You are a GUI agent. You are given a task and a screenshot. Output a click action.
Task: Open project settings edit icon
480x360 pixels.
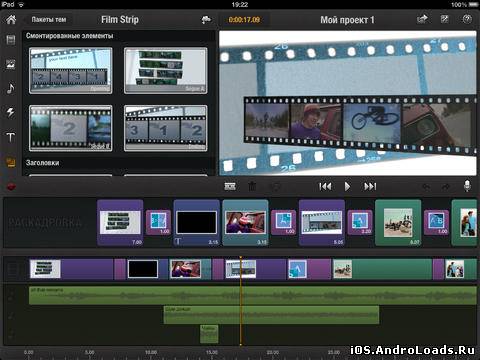tap(445, 19)
